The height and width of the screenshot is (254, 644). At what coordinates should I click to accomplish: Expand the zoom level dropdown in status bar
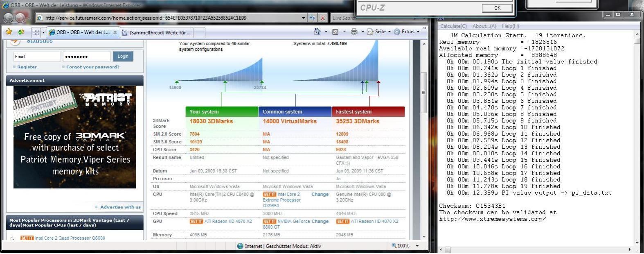click(417, 246)
